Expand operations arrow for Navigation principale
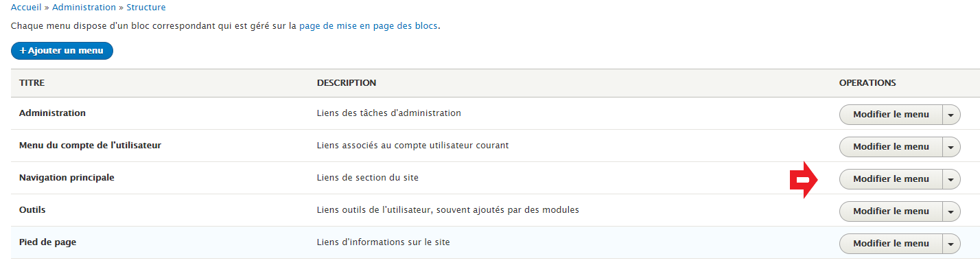The width and height of the screenshot is (980, 276). (951, 179)
